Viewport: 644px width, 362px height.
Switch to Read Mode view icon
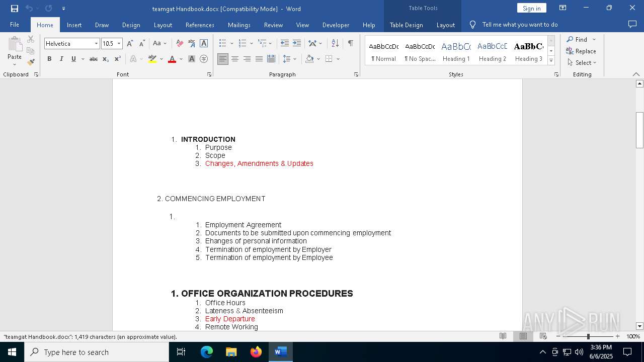pos(503,336)
